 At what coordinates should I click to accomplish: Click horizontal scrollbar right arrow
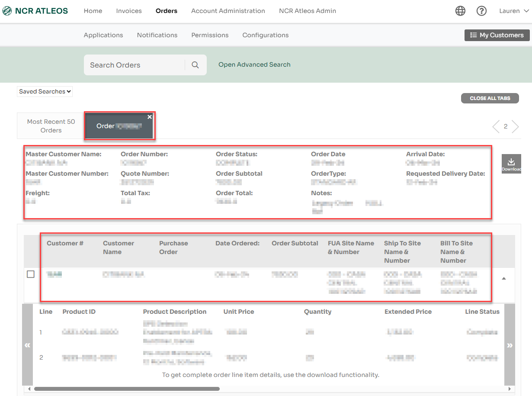[x=510, y=389]
